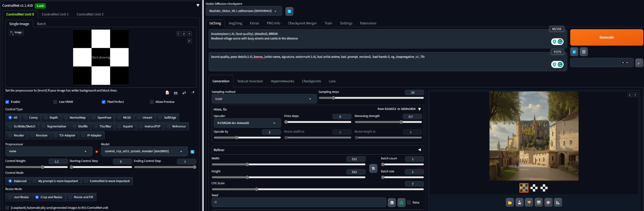
Task: Click the Seed input field
Action: coord(299,202)
